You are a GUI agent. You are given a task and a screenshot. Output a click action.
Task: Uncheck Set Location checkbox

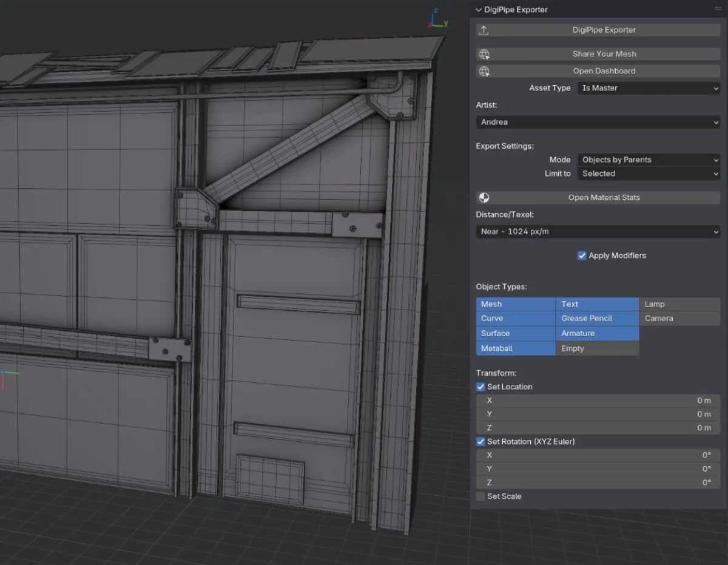coord(480,387)
